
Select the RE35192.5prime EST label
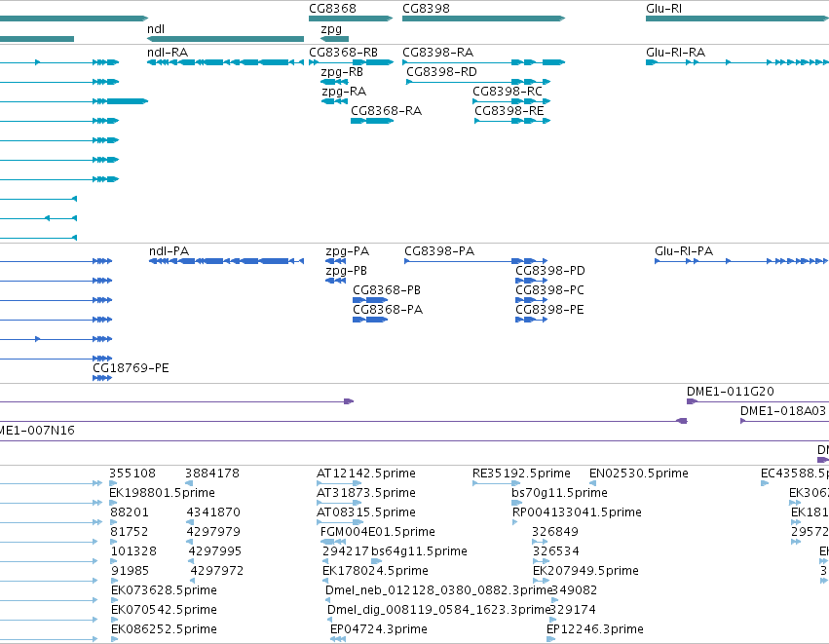pos(521,474)
